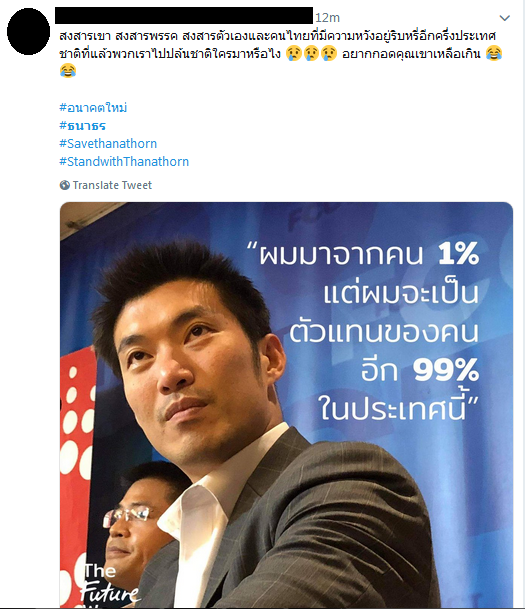Click the laughing emoji on the third line
The image size is (525, 609).
[x=68, y=71]
